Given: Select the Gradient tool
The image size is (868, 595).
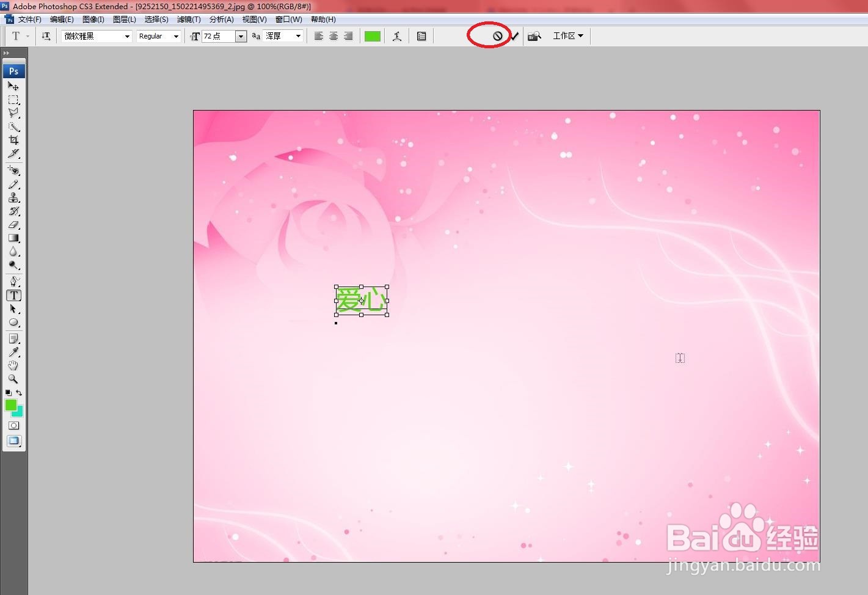Looking at the screenshot, I should click(x=13, y=238).
